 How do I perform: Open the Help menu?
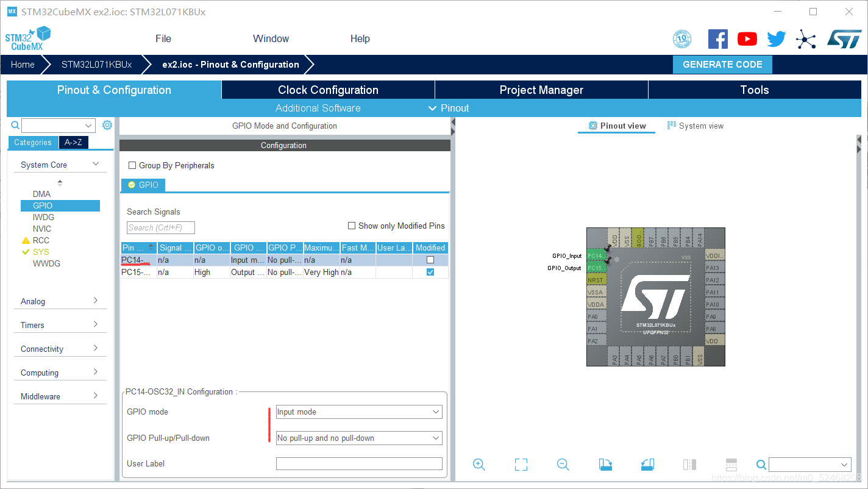[360, 38]
